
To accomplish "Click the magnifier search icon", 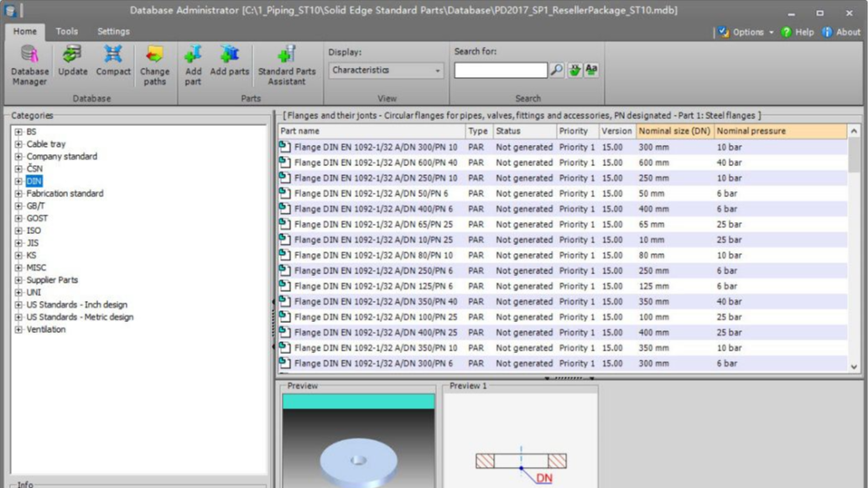I will (556, 70).
